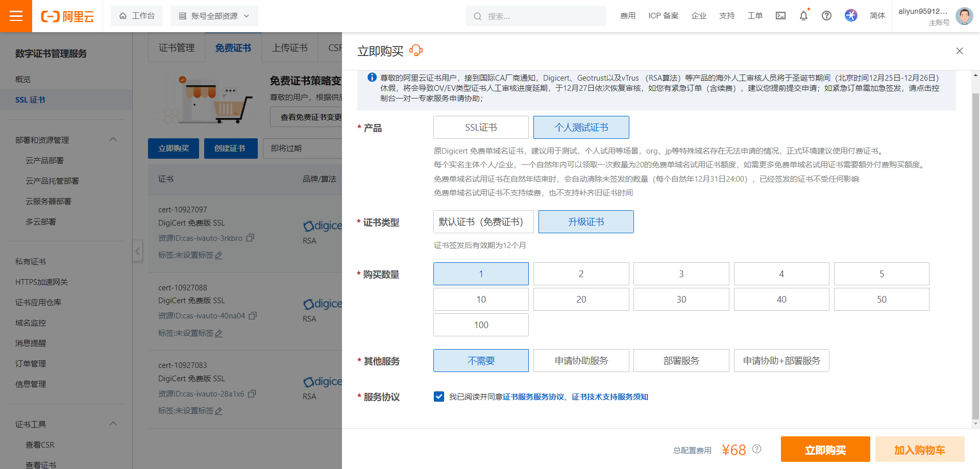Click the panel vertical scrollbar
Image resolution: width=980 pixels, height=469 pixels.
point(975,255)
